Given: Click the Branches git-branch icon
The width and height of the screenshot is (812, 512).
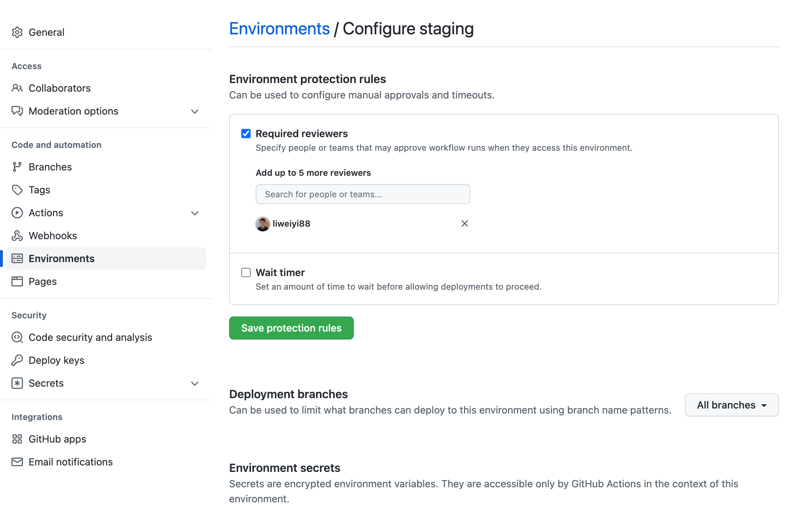Looking at the screenshot, I should 17,167.
